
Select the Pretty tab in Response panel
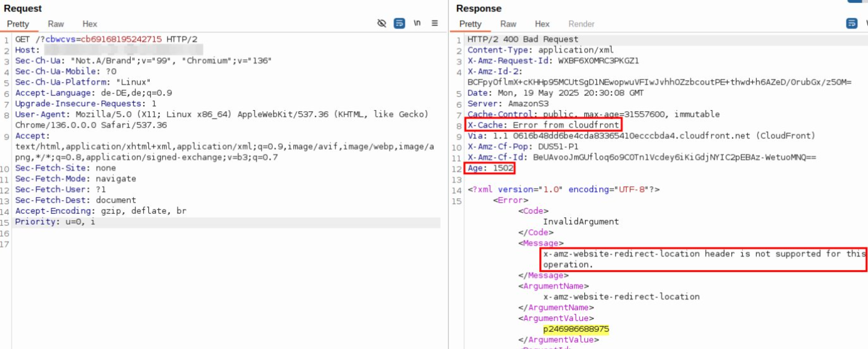tap(470, 24)
